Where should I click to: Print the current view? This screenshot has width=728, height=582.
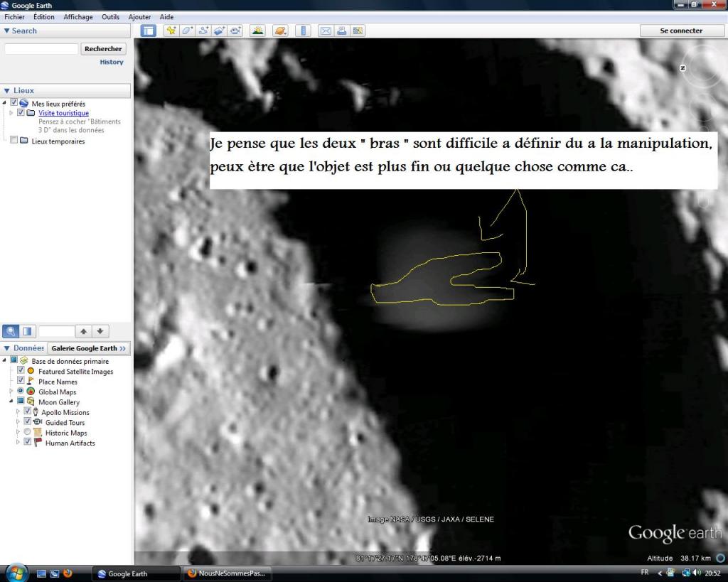[341, 31]
